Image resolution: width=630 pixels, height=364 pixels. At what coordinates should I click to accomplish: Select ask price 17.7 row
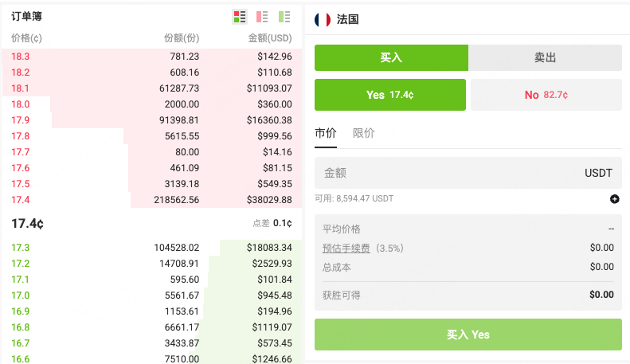pos(152,152)
